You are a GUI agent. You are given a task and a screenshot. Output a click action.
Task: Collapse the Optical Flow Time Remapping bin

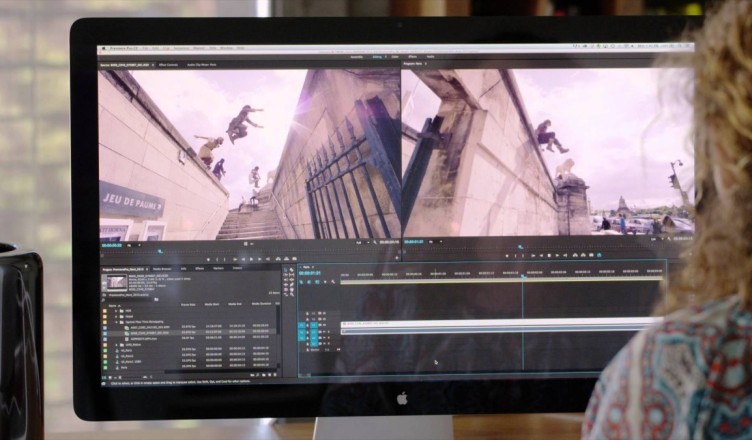coord(116,322)
